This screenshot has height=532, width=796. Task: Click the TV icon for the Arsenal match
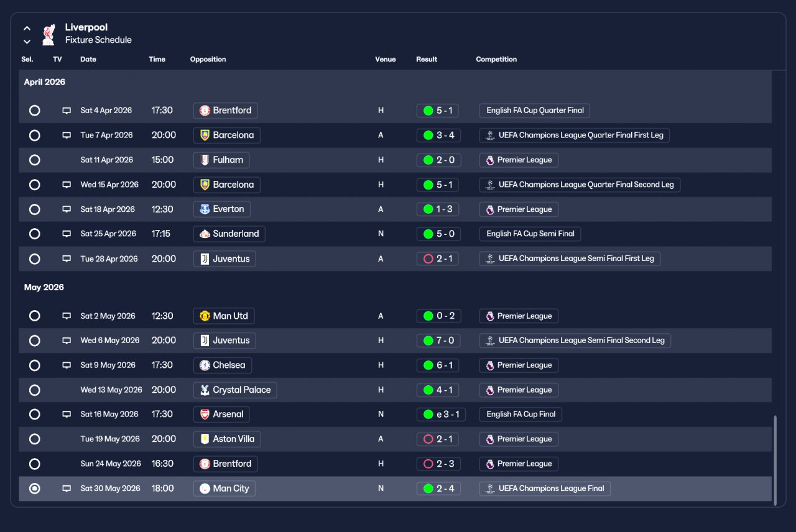coord(67,415)
